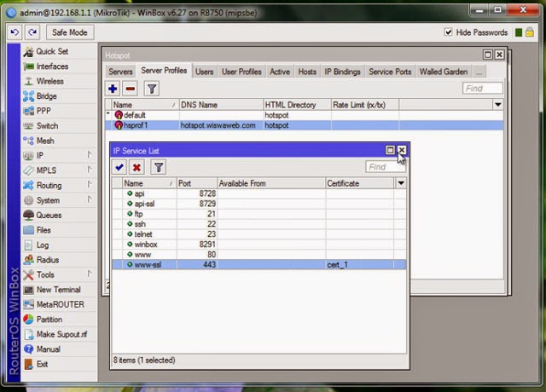Screen dimensions: 546x392
Task: Open the Log menu
Action: tap(59, 245)
